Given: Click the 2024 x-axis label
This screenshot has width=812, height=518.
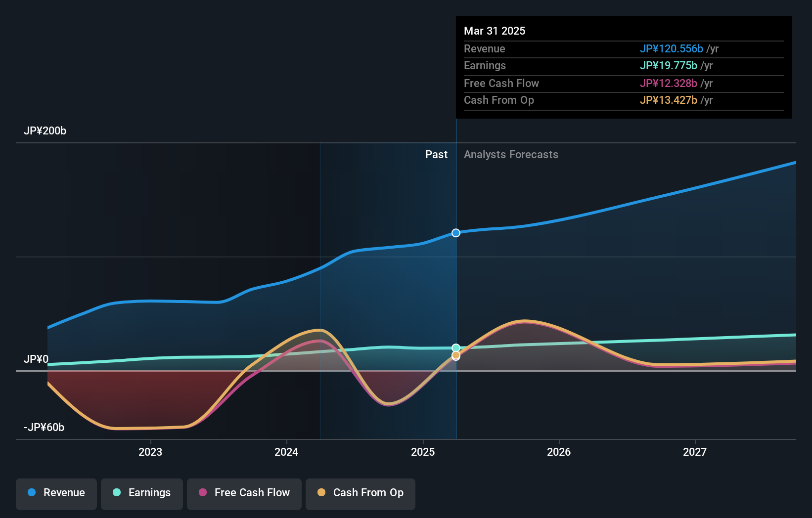Looking at the screenshot, I should [286, 452].
